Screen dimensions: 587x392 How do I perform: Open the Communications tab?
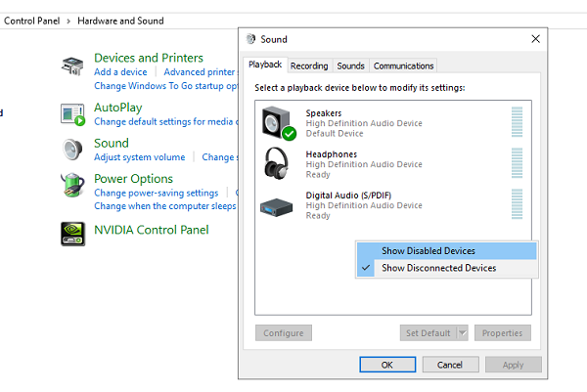[403, 66]
